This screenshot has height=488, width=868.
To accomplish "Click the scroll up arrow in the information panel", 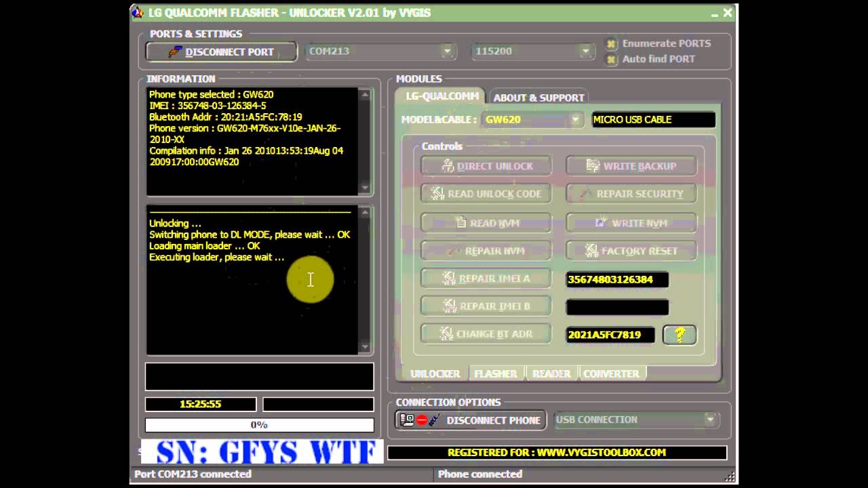I will (366, 94).
